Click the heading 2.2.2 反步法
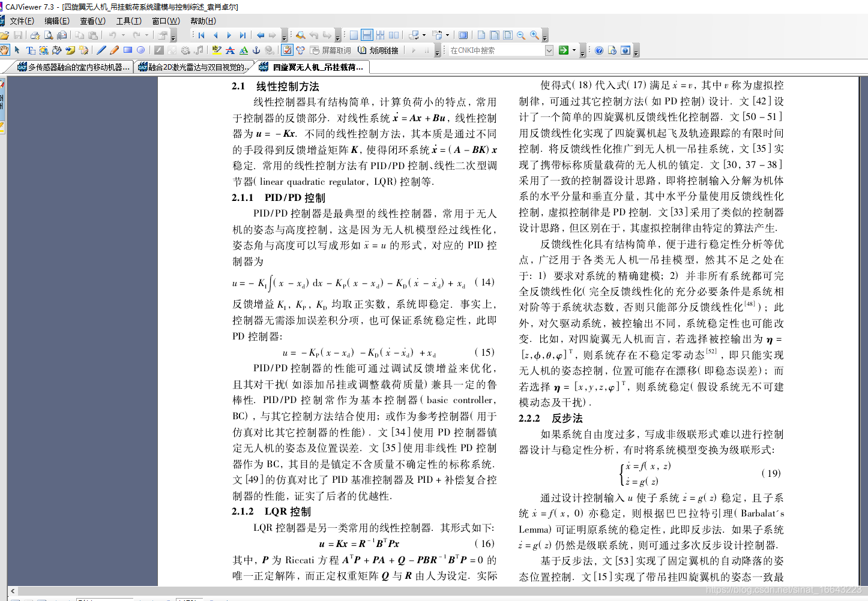Image resolution: width=868 pixels, height=601 pixels. tap(550, 418)
